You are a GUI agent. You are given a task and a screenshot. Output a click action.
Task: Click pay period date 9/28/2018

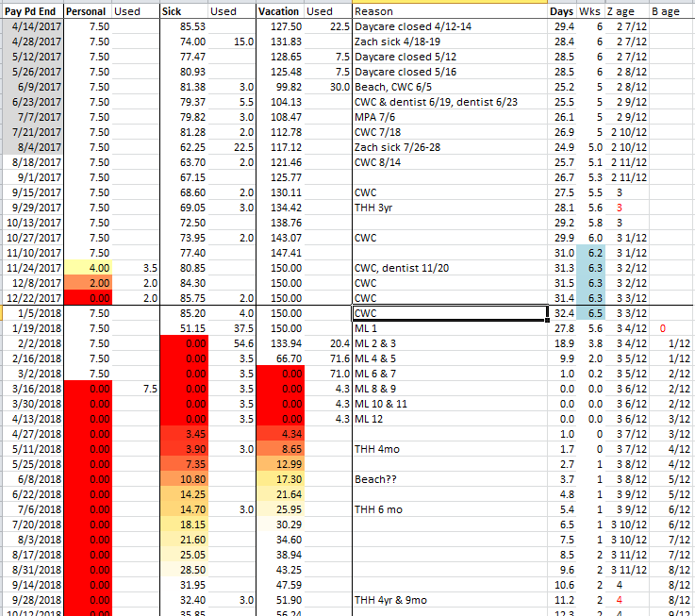tap(32, 600)
